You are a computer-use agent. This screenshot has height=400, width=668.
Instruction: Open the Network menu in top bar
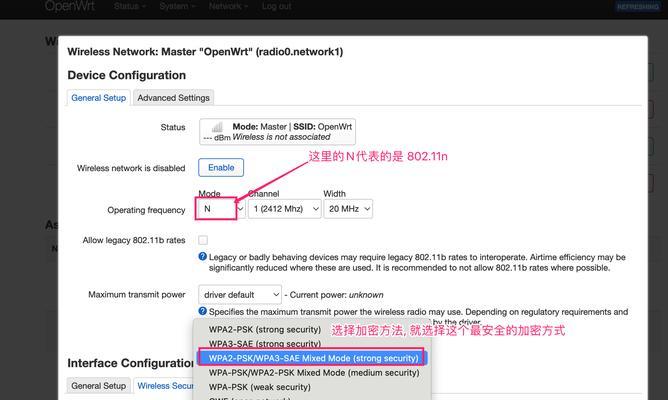tap(228, 6)
